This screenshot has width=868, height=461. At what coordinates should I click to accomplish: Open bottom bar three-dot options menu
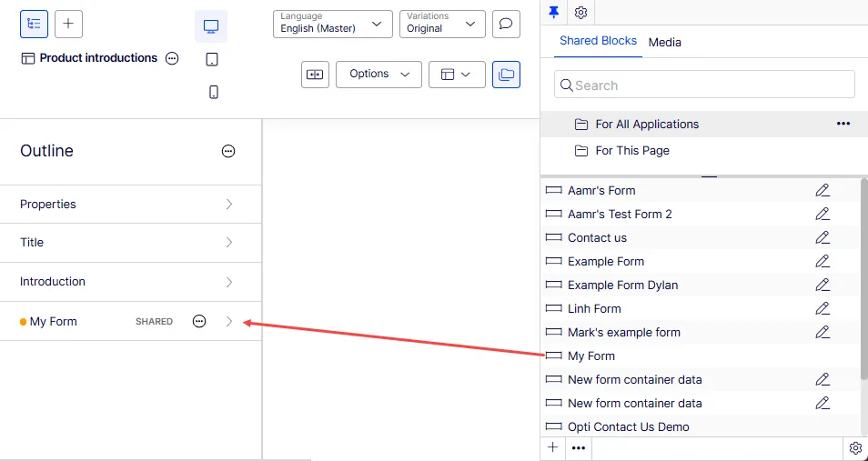[579, 448]
